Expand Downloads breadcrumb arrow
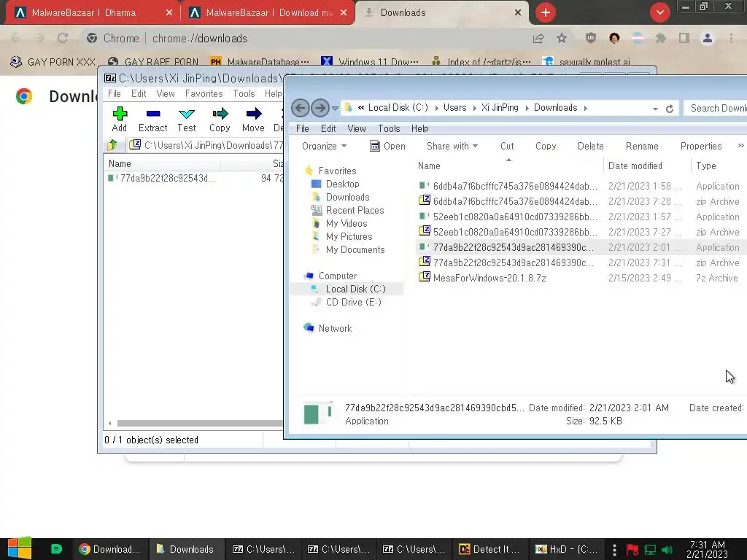This screenshot has height=560, width=747. click(586, 108)
